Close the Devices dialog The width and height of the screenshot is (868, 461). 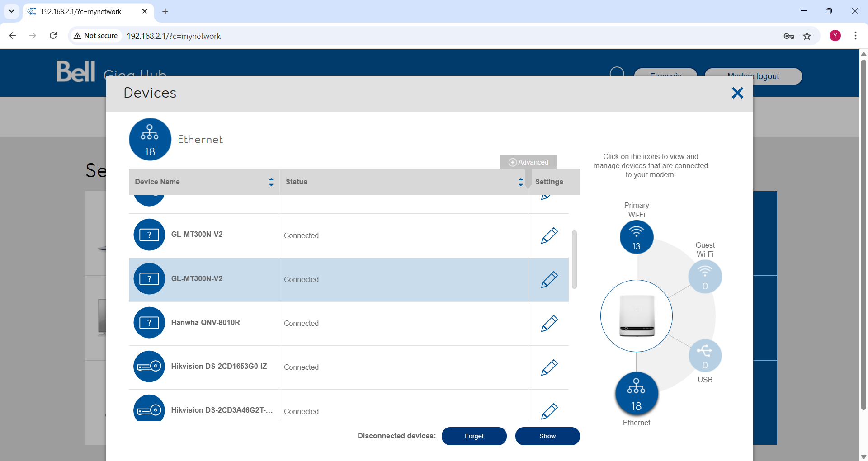(737, 93)
